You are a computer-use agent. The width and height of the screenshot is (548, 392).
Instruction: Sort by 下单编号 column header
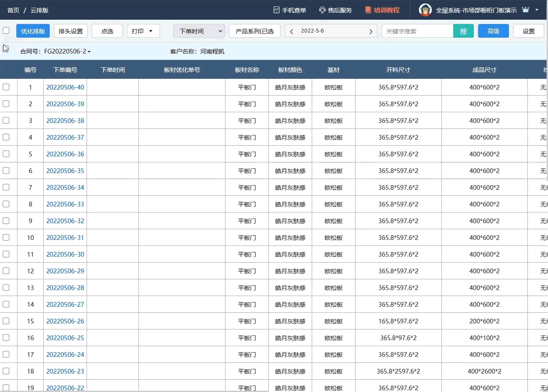[x=65, y=70]
